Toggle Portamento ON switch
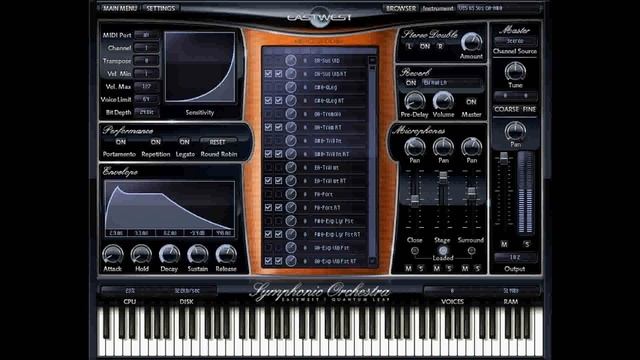The height and width of the screenshot is (360, 640). point(120,142)
